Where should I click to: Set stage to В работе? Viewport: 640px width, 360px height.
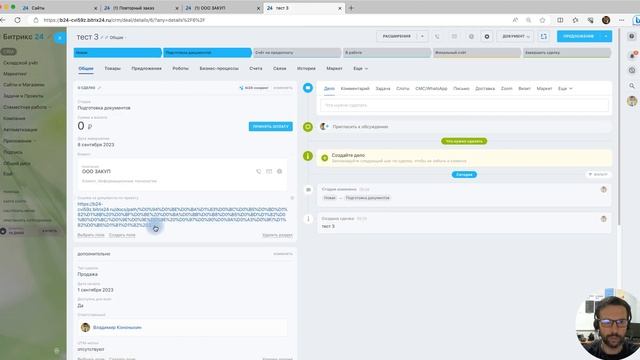point(387,53)
